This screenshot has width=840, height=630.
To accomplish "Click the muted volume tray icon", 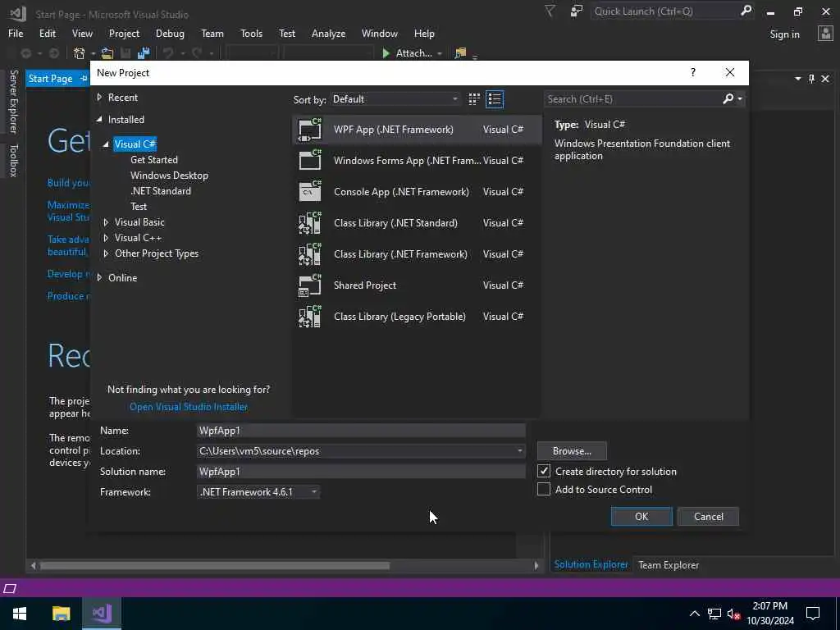I will tap(734, 614).
